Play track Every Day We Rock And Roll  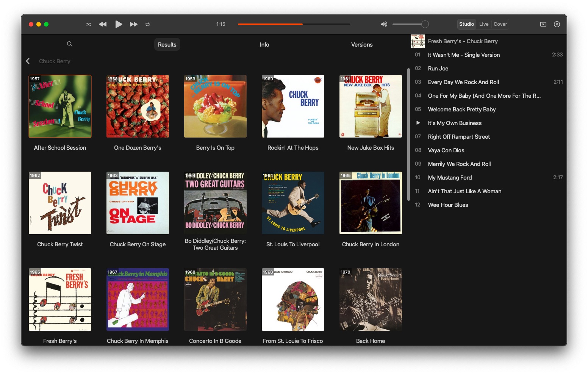click(x=489, y=82)
